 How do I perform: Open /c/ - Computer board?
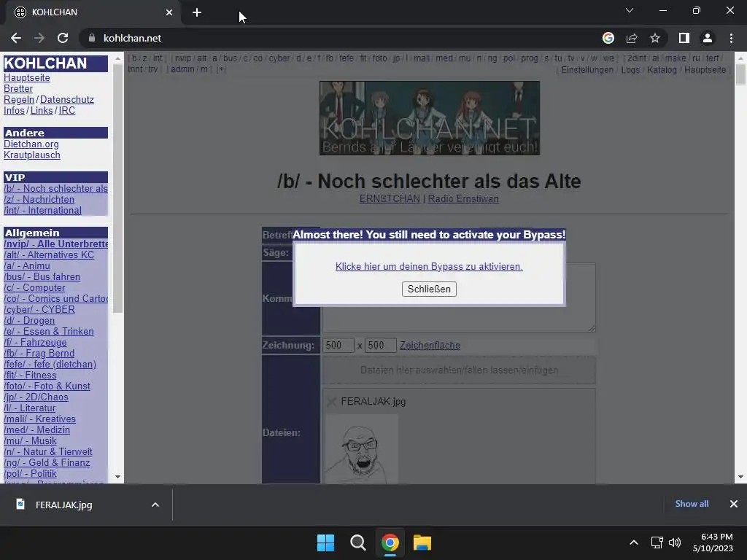[34, 287]
